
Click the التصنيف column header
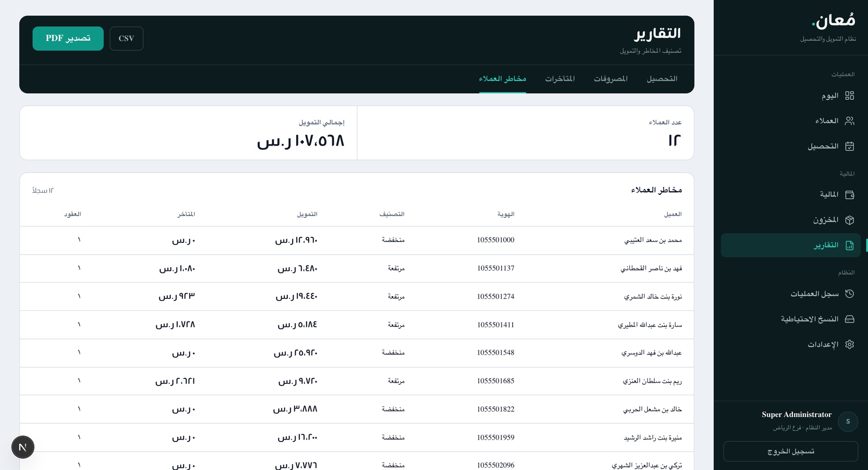coord(392,214)
